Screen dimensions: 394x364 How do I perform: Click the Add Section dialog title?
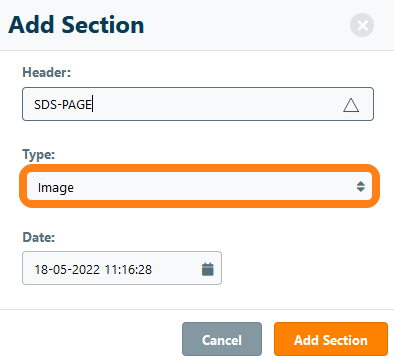76,25
